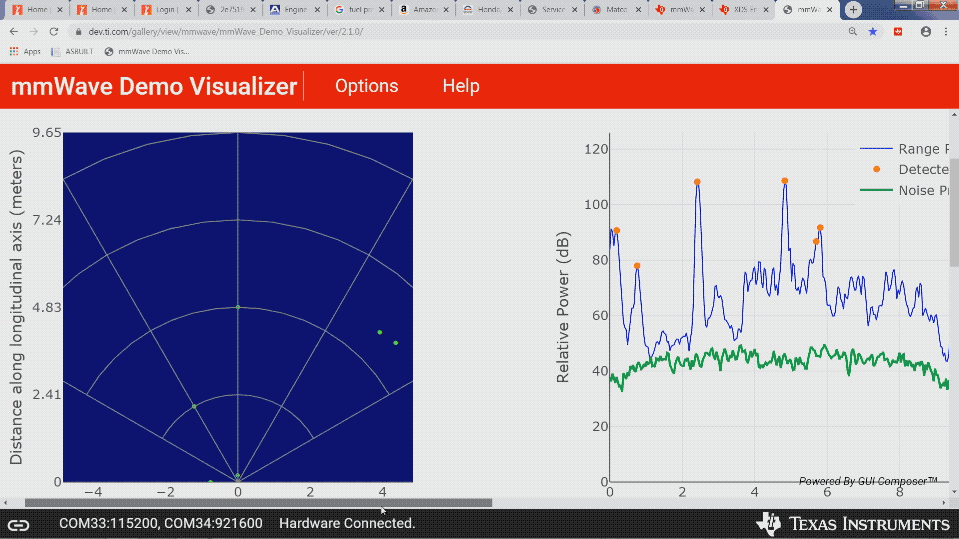Viewport: 959px width, 539px height.
Task: Click the hardware connection link icon
Action: 19,524
